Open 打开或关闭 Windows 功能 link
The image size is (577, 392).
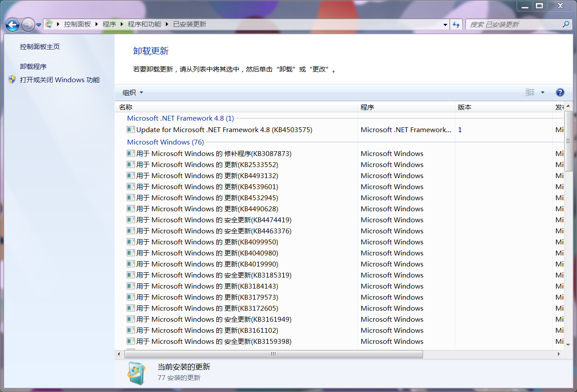click(60, 80)
